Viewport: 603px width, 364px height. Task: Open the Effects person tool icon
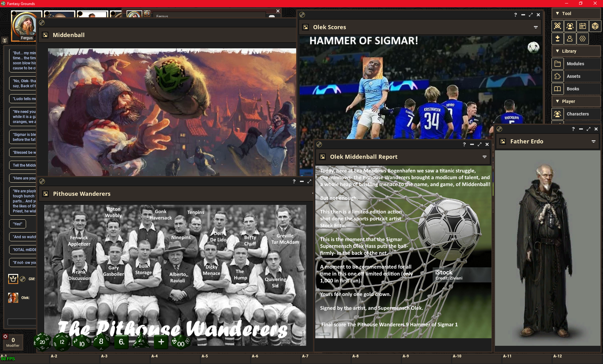pos(570,39)
